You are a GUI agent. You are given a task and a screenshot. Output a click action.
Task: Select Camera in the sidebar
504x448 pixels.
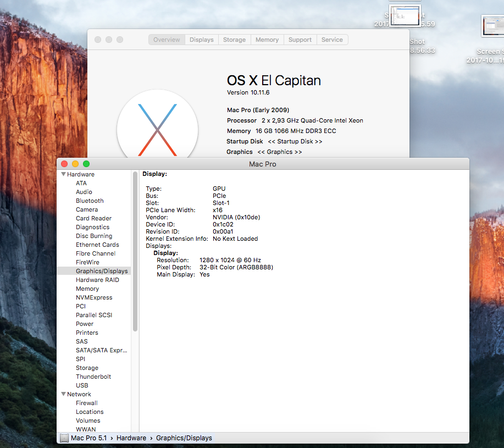coord(87,209)
